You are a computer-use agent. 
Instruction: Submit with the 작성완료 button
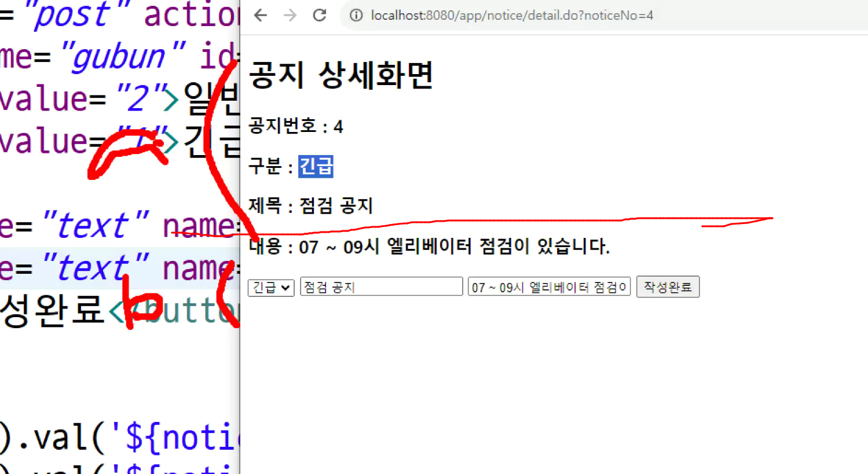[668, 287]
